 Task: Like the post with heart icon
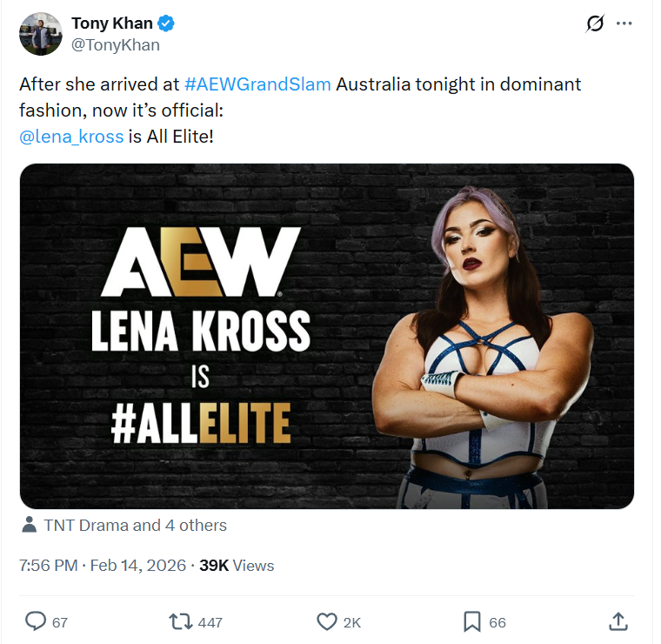click(326, 621)
